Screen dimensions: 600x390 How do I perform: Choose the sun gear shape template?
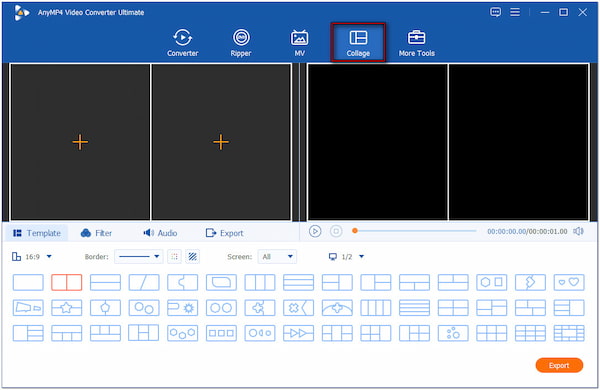point(183,308)
